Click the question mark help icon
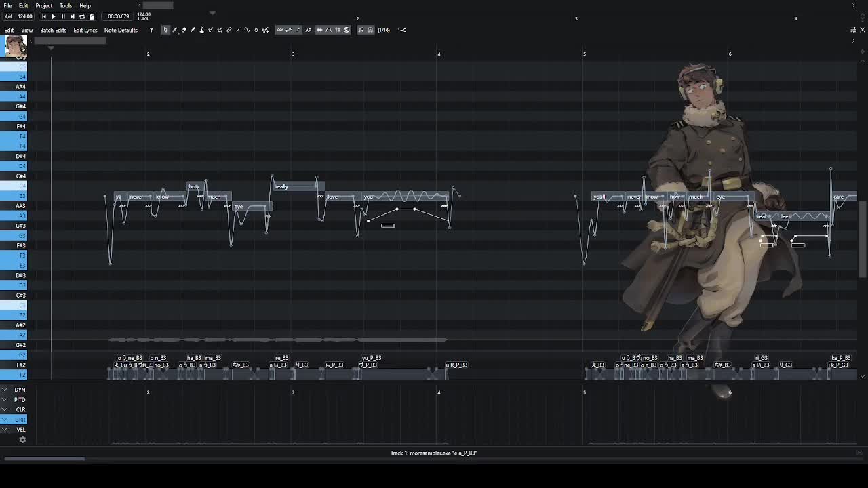Screen dimensions: 868x488 (151, 30)
